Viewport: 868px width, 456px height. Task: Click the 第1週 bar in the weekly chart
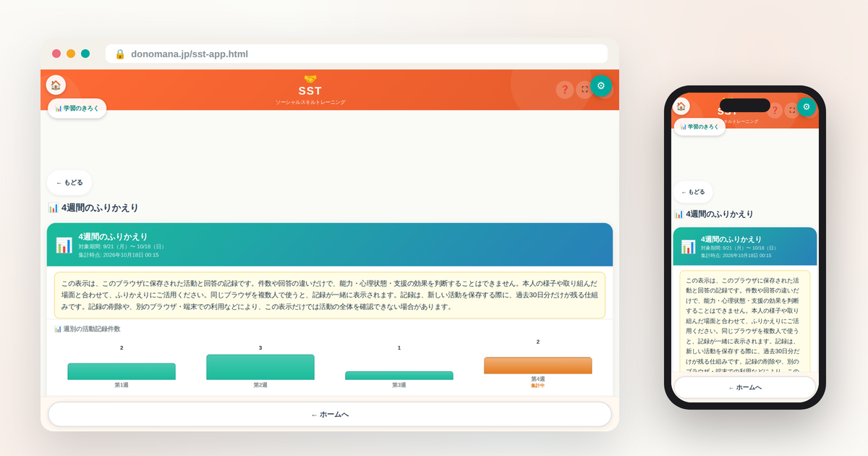coord(122,371)
